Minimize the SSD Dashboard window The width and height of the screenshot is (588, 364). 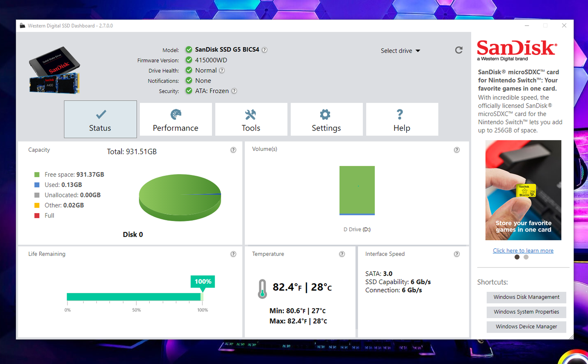point(527,26)
